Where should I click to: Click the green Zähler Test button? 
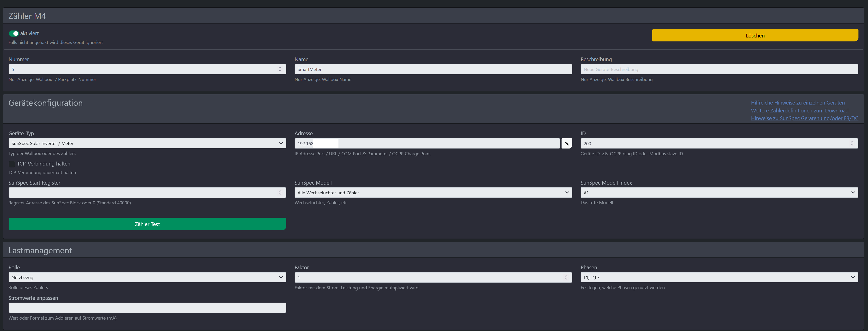(147, 224)
